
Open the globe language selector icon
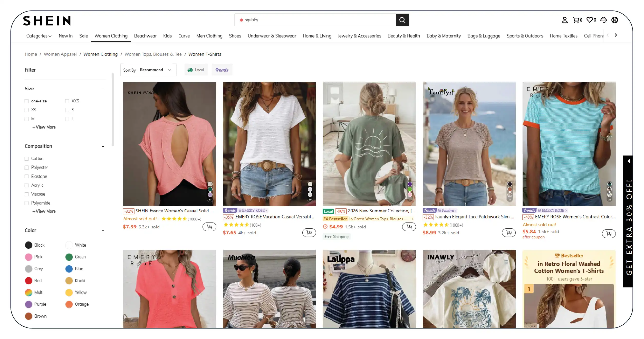(615, 20)
